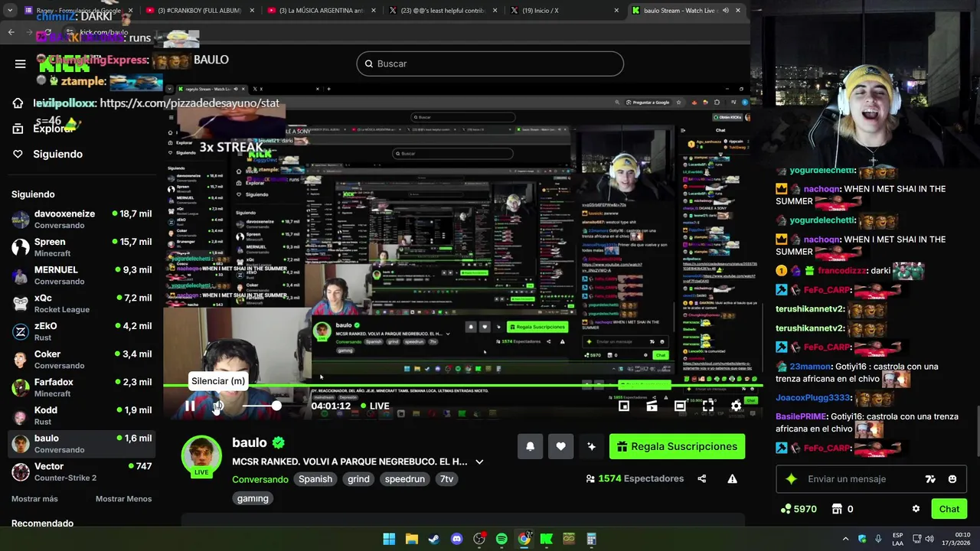Open Spreen channel in sidebar

click(81, 247)
